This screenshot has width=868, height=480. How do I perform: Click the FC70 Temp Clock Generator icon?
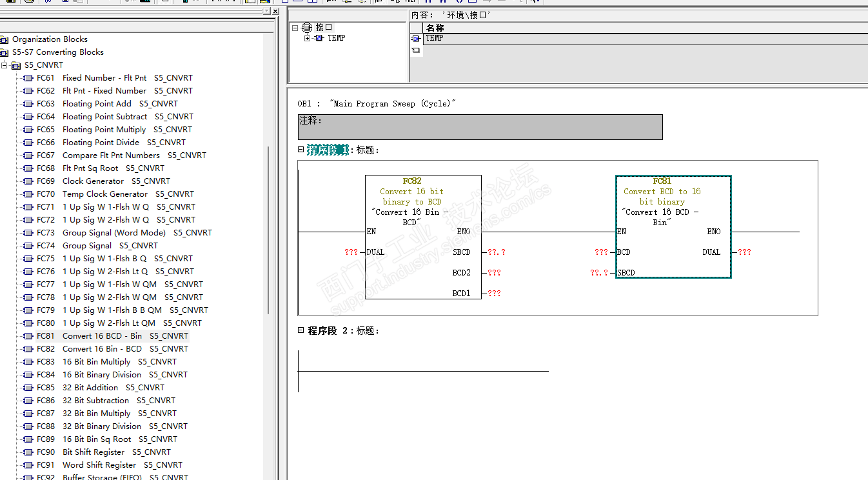click(x=28, y=194)
